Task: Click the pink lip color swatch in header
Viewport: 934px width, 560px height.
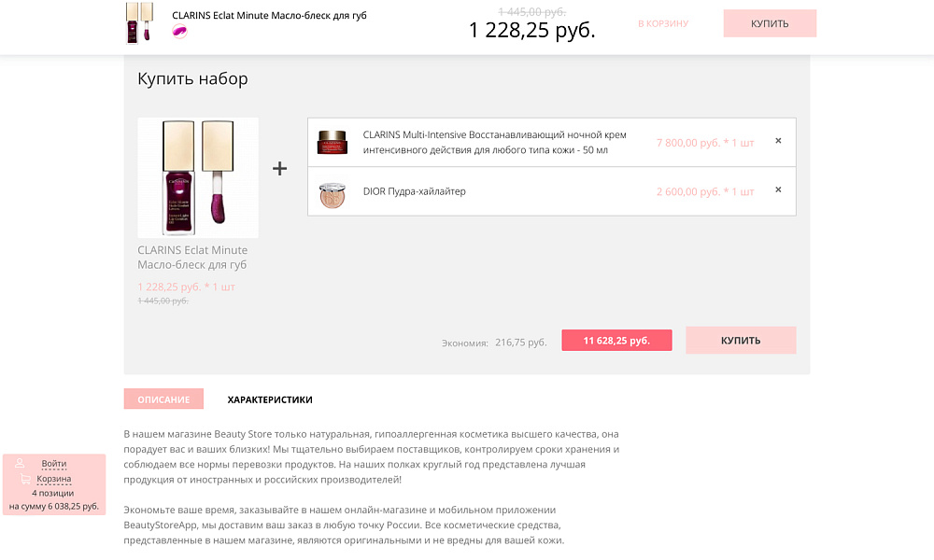Action: (x=179, y=32)
